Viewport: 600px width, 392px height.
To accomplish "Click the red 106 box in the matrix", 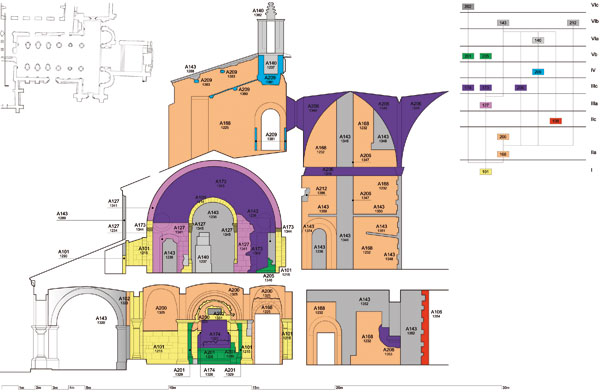I will [x=556, y=121].
